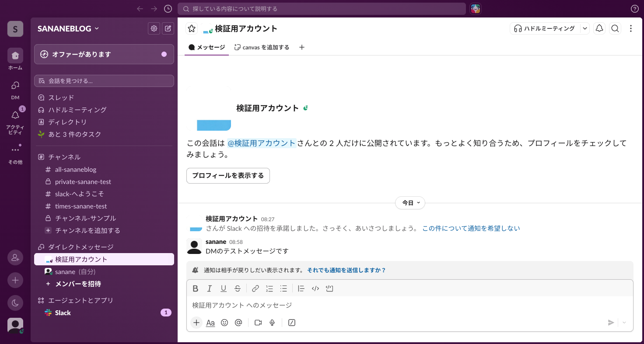Image resolution: width=644 pixels, height=344 pixels.
Task: Start a ハドルミーティング from the header button
Action: (x=545, y=28)
